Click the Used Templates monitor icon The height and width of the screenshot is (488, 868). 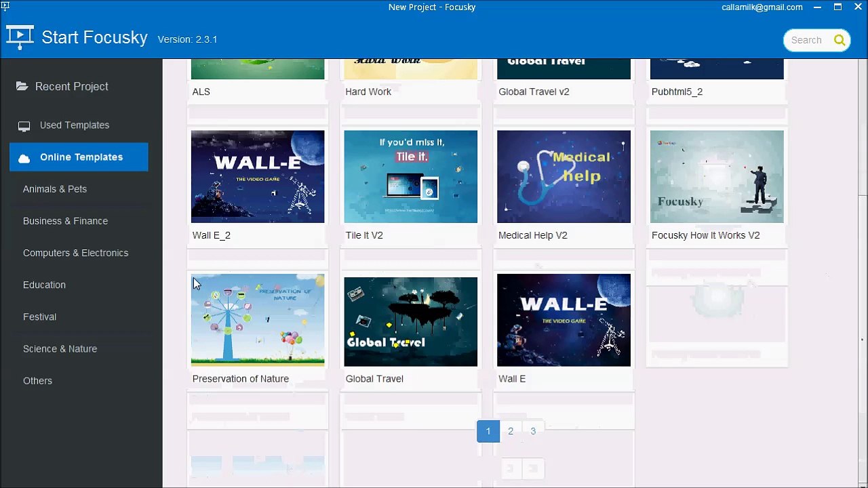coord(24,125)
